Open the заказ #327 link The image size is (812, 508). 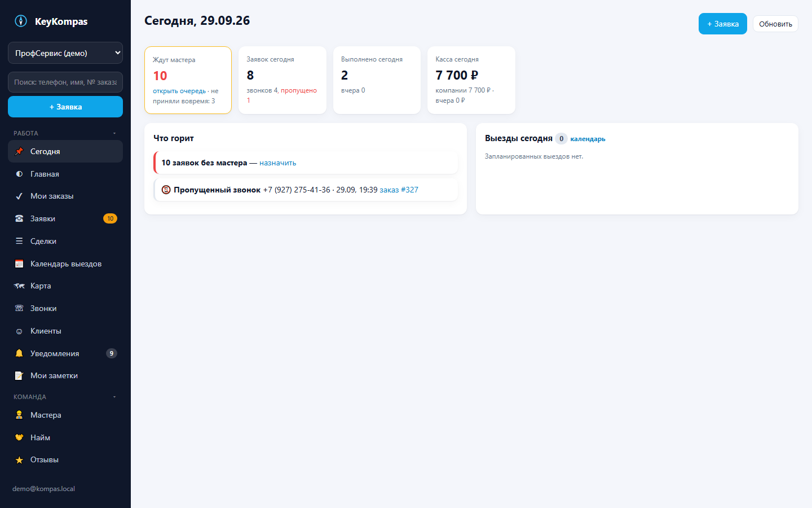[399, 190]
